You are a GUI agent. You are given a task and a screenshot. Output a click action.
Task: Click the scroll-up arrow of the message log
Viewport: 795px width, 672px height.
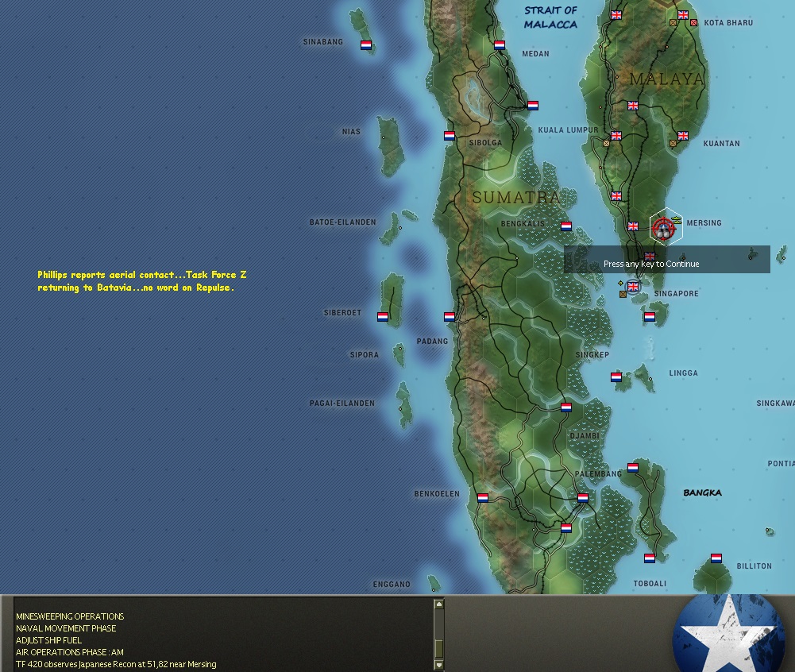pyautogui.click(x=439, y=604)
